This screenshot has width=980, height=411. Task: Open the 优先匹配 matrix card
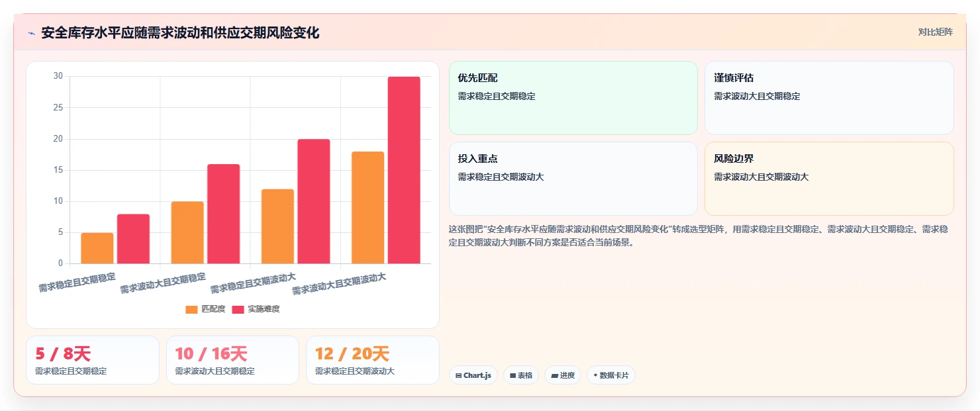pos(573,98)
